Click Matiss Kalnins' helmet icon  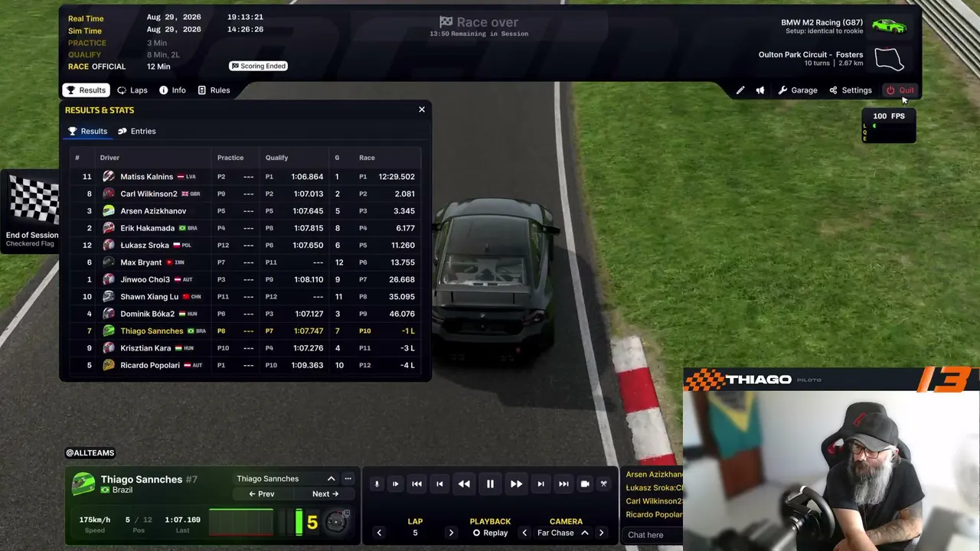click(x=109, y=177)
